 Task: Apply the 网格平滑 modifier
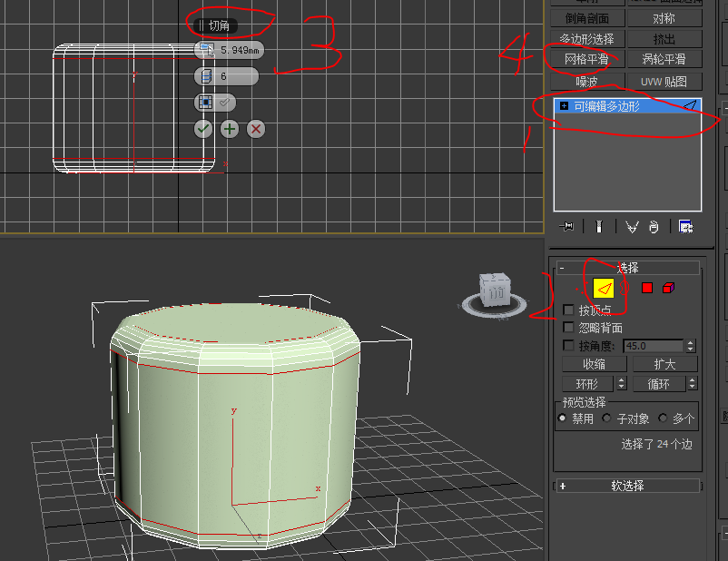coord(587,59)
